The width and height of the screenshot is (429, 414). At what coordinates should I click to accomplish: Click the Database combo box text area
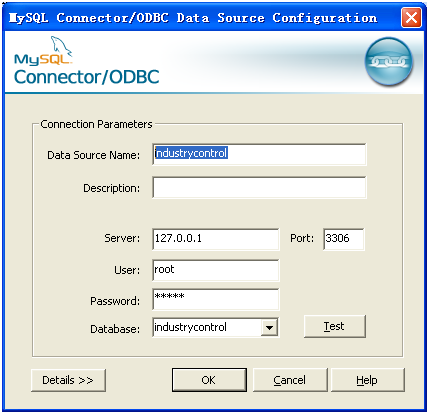point(207,328)
